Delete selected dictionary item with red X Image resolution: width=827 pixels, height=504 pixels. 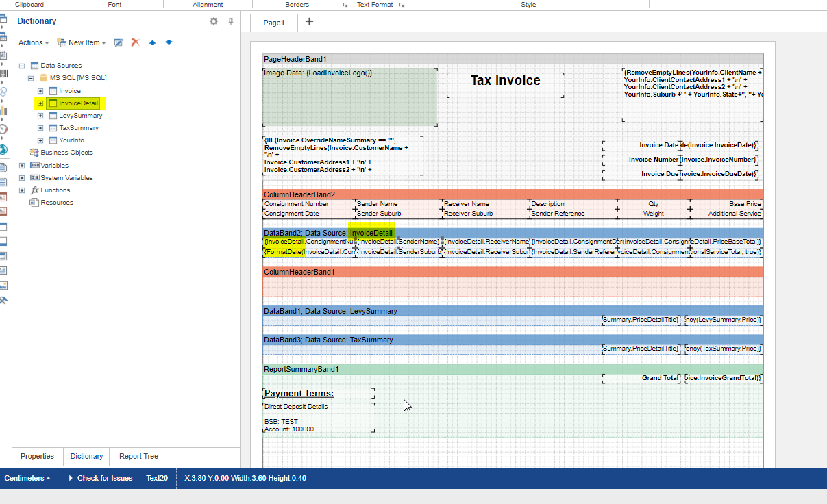point(135,42)
